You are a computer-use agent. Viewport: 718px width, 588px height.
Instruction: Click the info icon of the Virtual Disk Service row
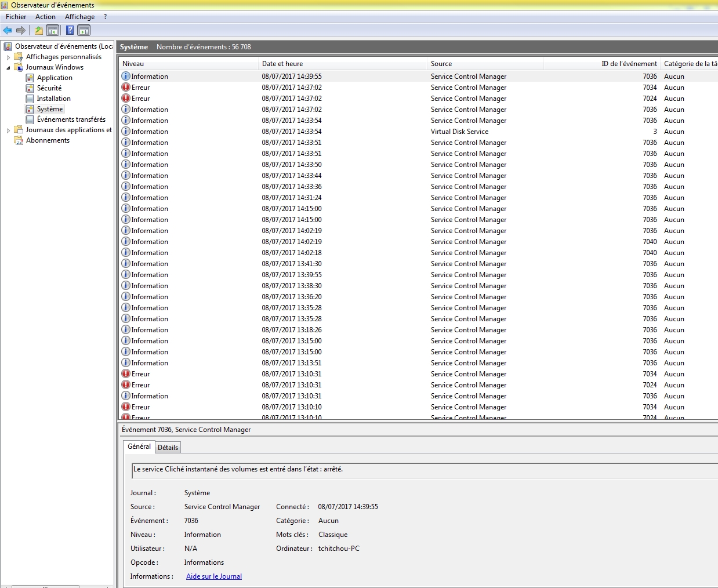tap(126, 131)
